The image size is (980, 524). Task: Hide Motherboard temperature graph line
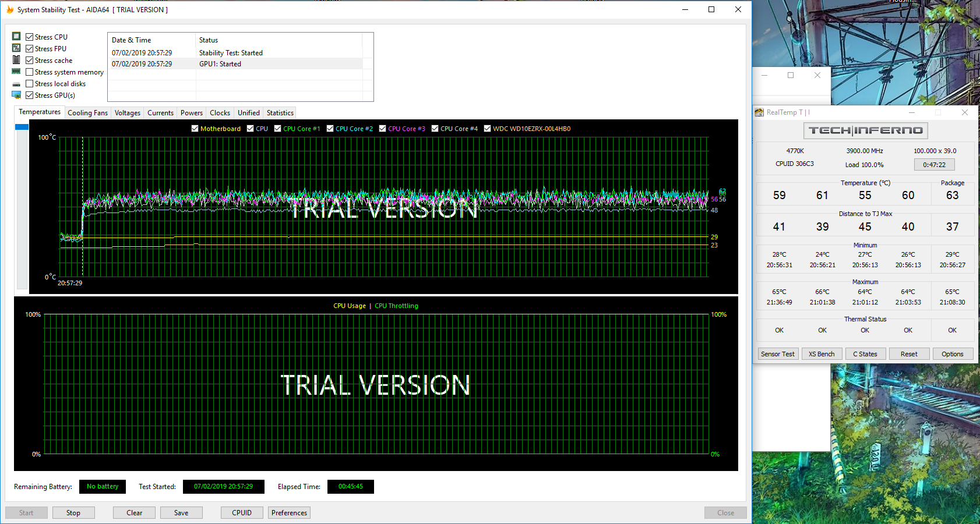pos(195,129)
